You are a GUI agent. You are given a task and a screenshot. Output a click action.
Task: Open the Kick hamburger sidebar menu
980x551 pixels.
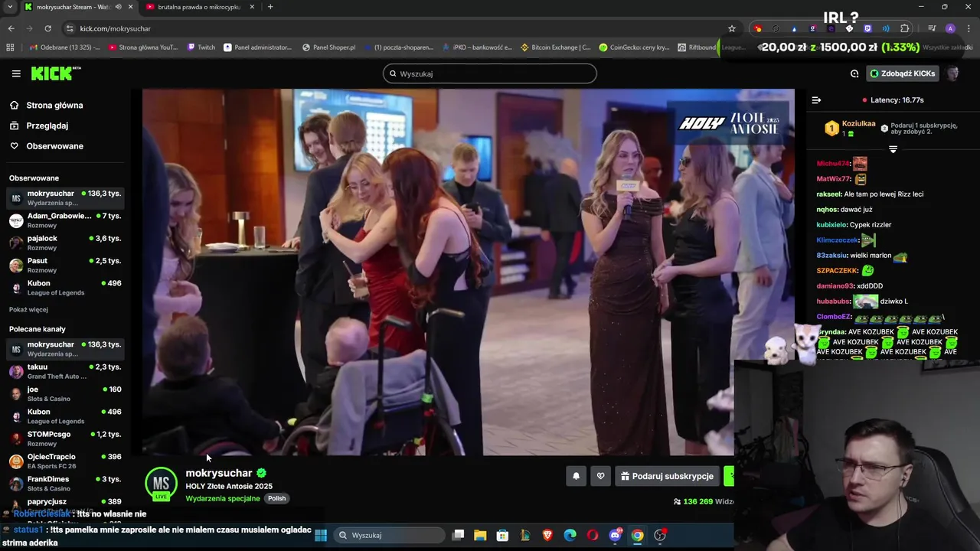click(x=16, y=73)
